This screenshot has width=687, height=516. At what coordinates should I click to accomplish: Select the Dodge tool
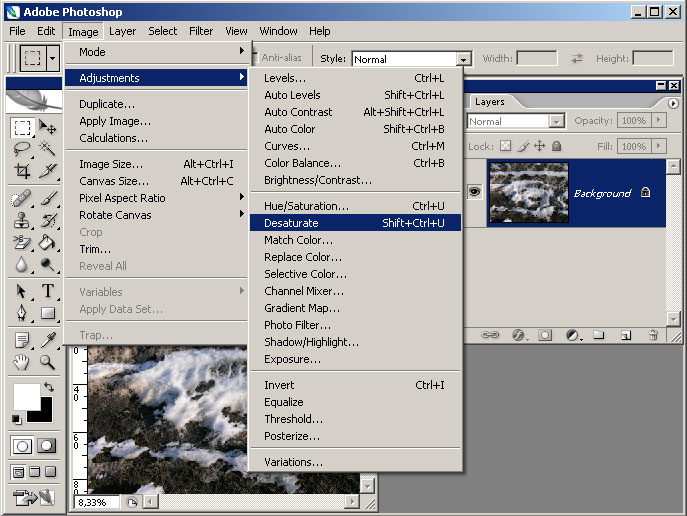[x=47, y=264]
